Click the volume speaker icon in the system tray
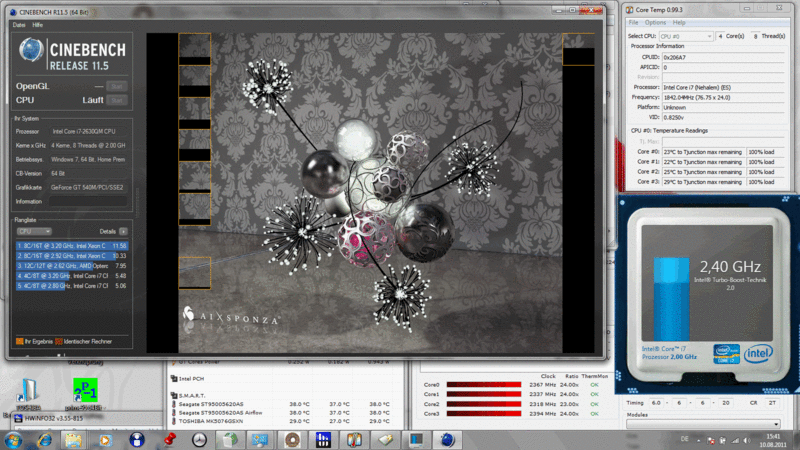The width and height of the screenshot is (800, 450). 746,440
